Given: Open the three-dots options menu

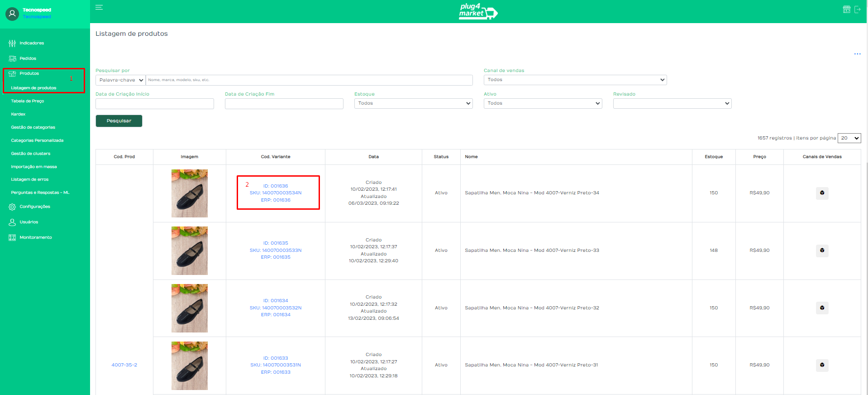Looking at the screenshot, I should click(x=857, y=54).
